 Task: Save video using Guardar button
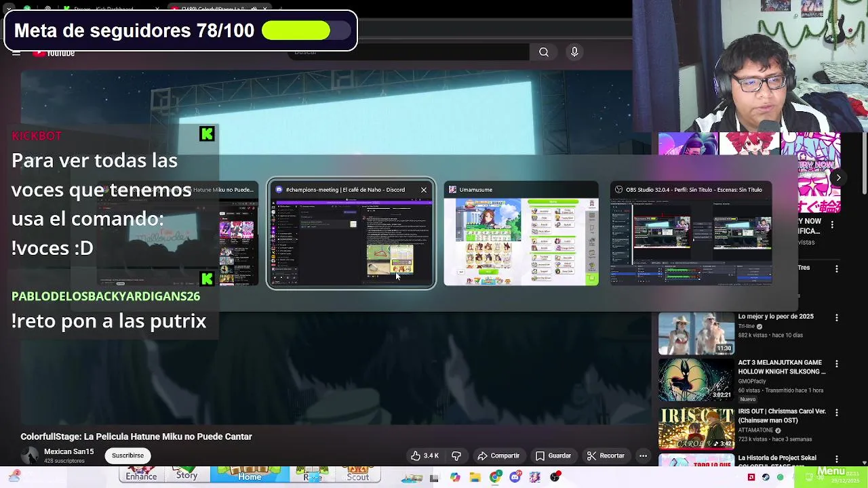point(553,455)
